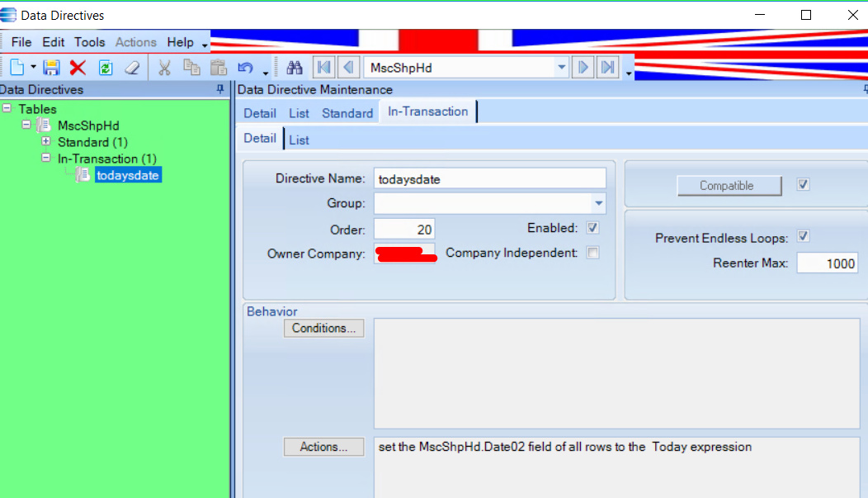
Task: Go to first record navigation icon
Action: [x=323, y=68]
